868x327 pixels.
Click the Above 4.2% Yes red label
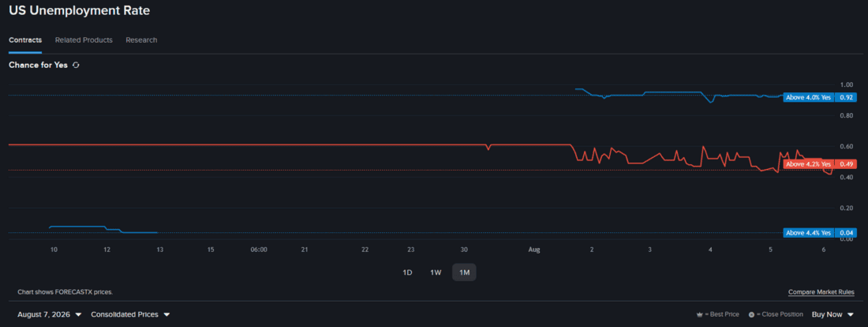(808, 164)
